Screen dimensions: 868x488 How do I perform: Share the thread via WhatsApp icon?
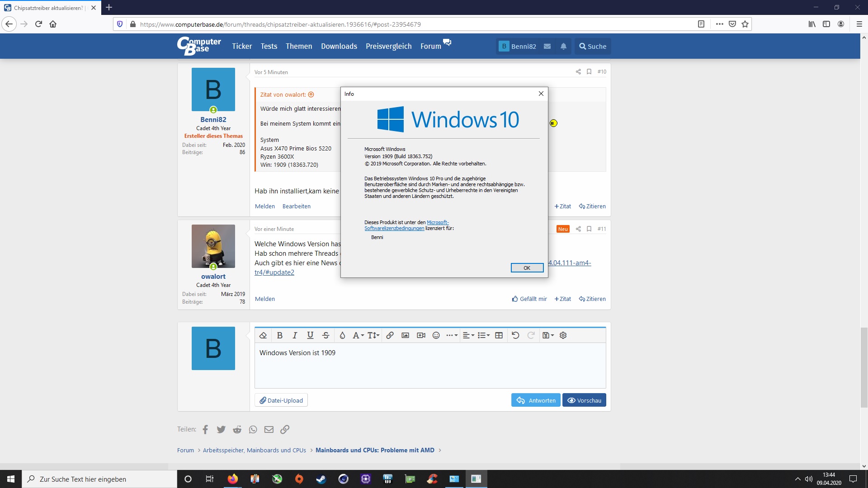253,429
